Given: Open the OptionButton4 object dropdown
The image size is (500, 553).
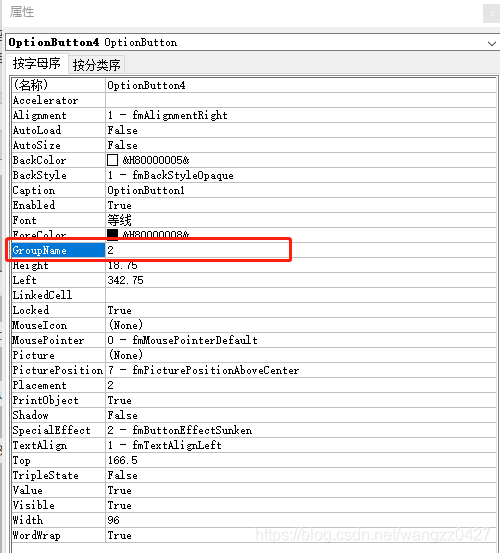Looking at the screenshot, I should tap(492, 43).
